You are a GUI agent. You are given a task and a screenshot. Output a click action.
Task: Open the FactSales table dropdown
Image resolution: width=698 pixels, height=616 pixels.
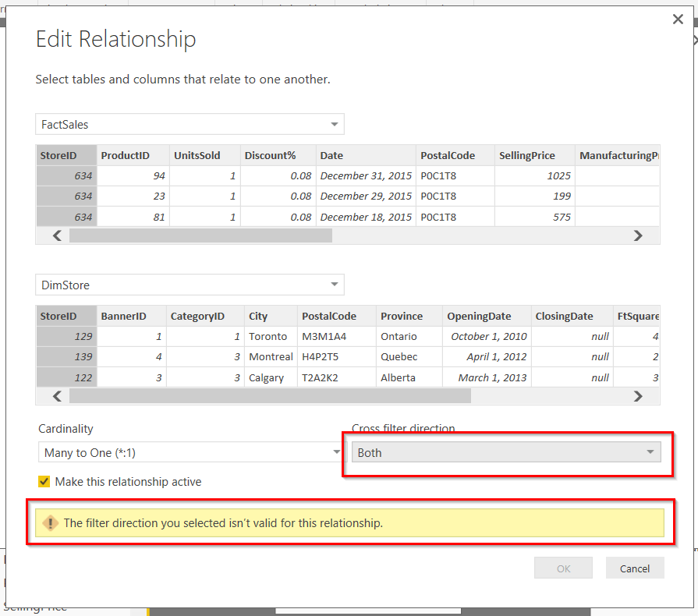point(190,125)
